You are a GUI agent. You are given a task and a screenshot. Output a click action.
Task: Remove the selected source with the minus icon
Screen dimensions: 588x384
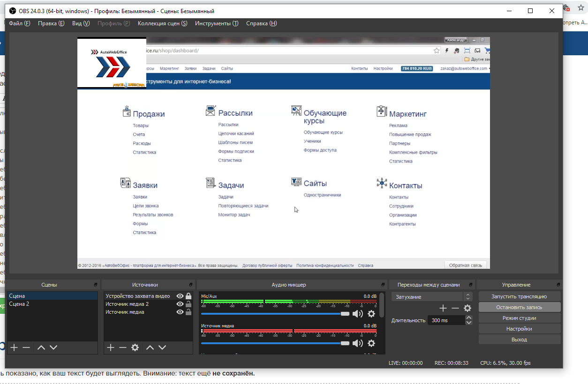pos(123,347)
